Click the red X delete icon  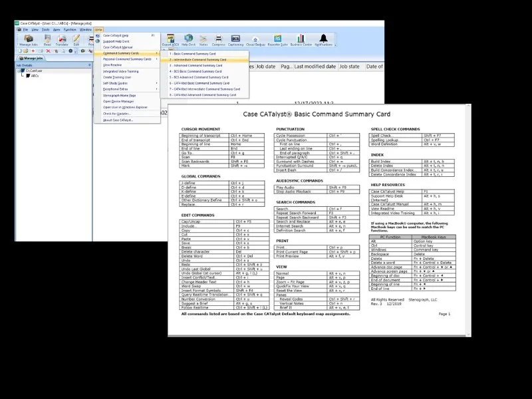pyautogui.click(x=48, y=51)
